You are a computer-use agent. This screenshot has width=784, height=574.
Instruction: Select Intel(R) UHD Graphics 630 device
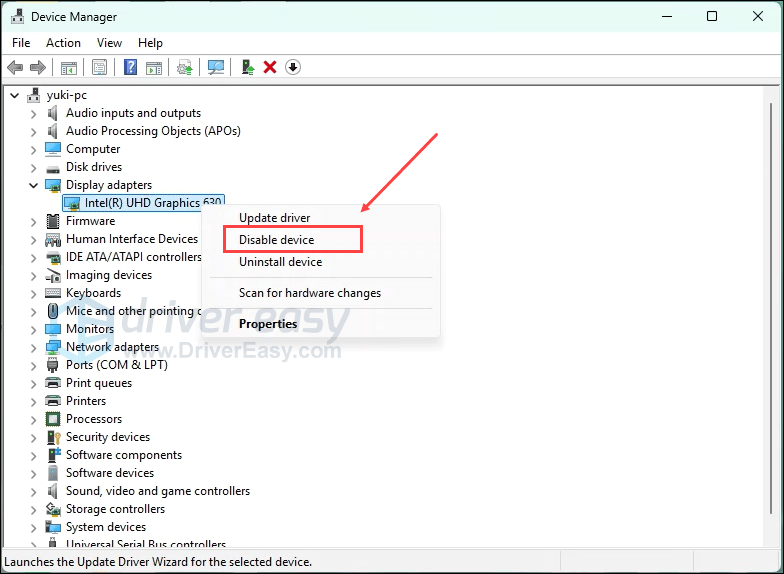coord(153,203)
